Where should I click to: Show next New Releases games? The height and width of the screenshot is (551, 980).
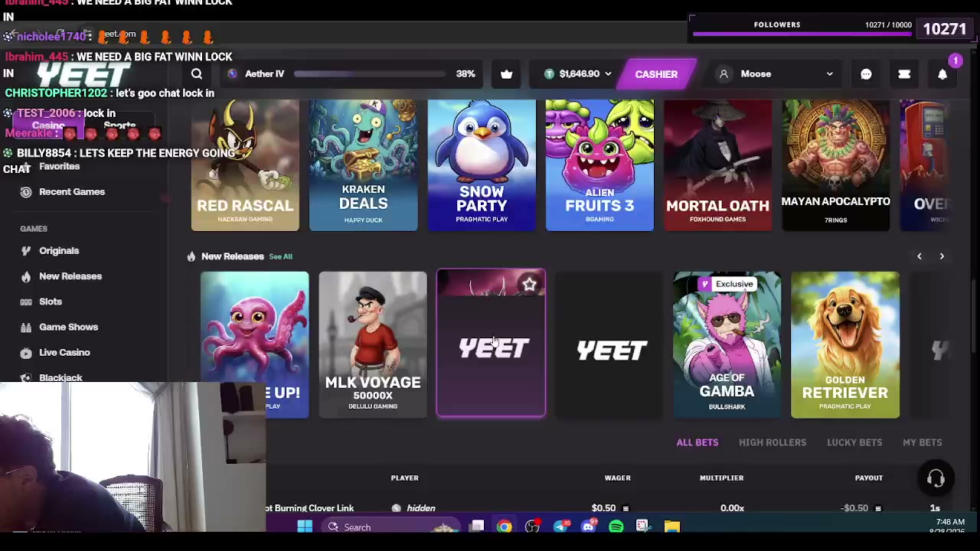click(x=942, y=256)
